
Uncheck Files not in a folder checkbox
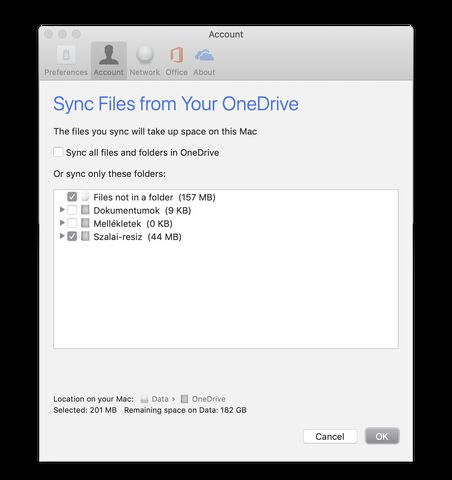[72, 197]
